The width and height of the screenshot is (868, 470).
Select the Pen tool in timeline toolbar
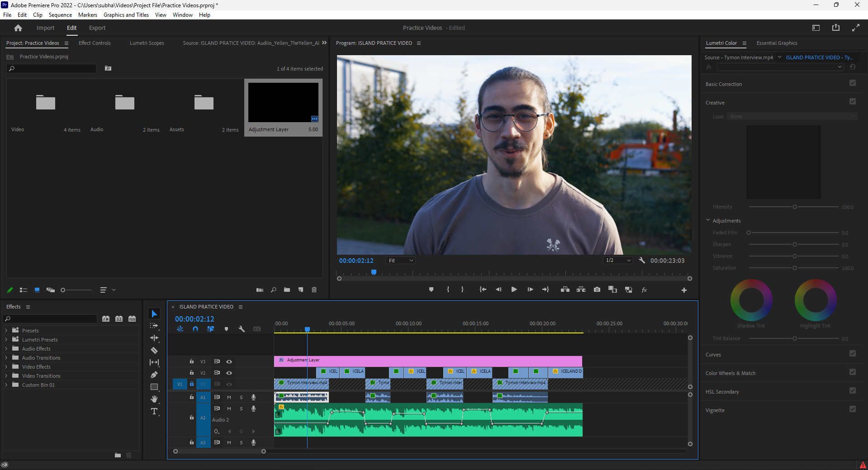[x=154, y=375]
